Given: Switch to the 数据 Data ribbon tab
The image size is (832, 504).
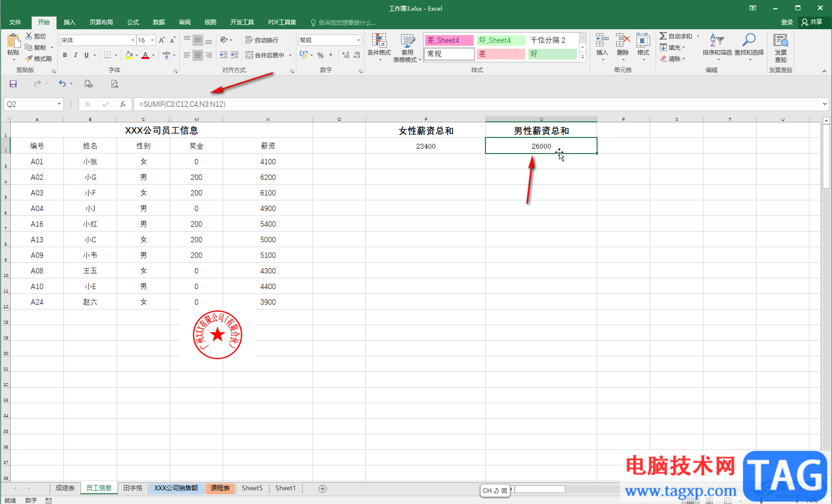Looking at the screenshot, I should point(159,22).
